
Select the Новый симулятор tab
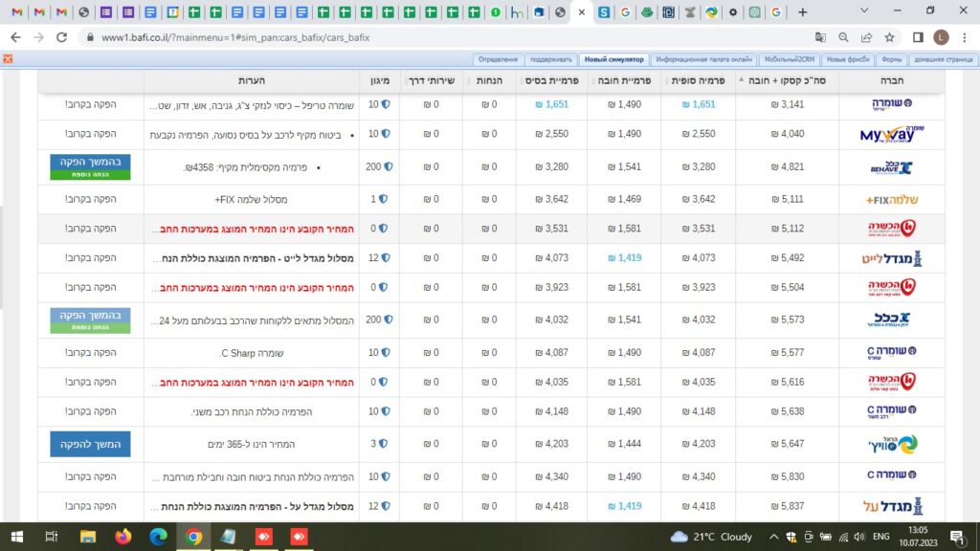point(613,59)
